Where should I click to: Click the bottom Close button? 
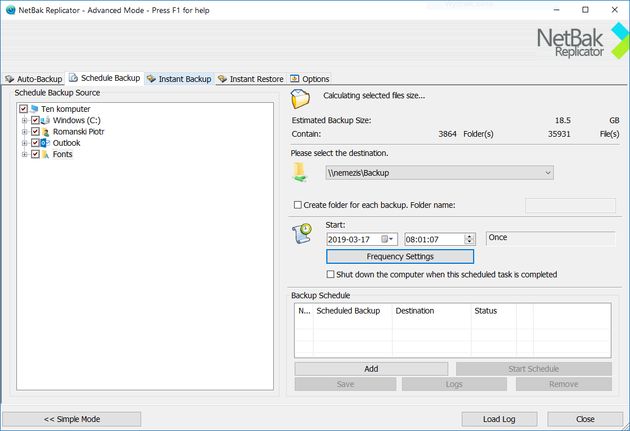585,419
